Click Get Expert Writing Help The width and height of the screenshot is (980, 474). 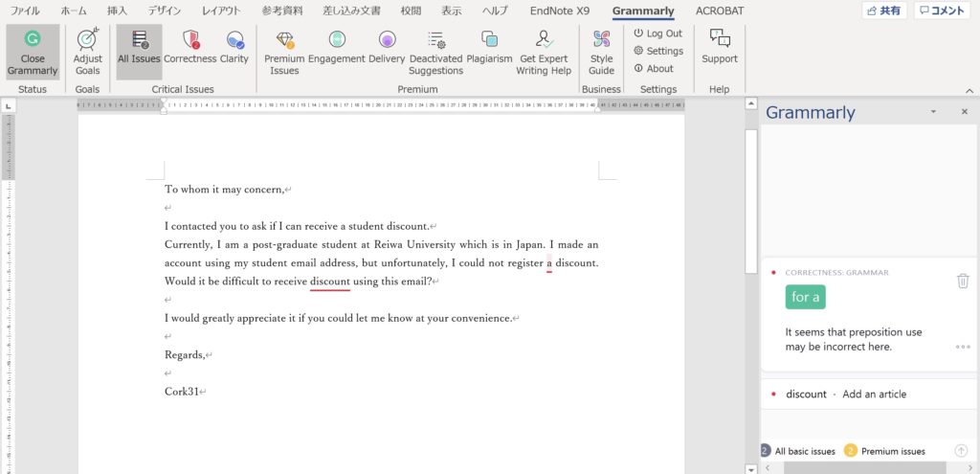point(544,53)
